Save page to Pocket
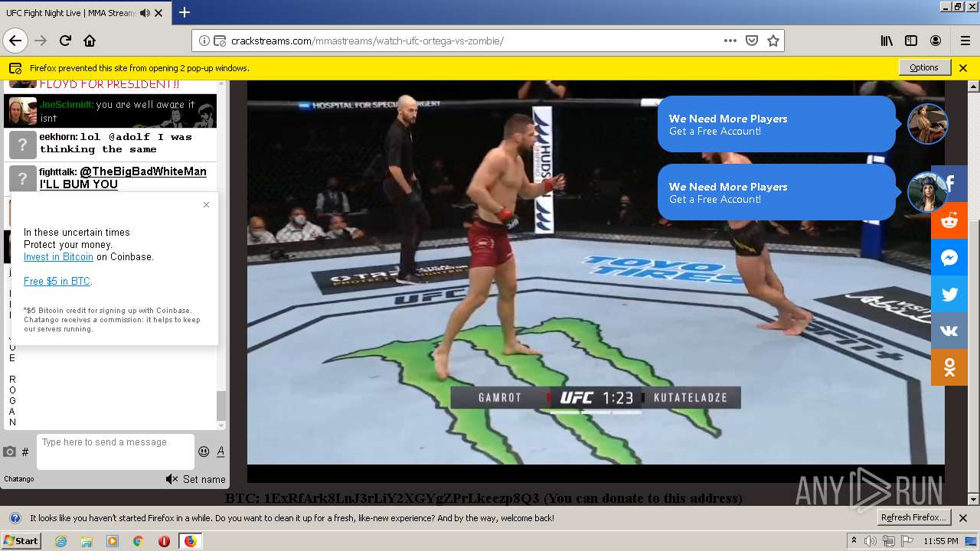 (752, 41)
